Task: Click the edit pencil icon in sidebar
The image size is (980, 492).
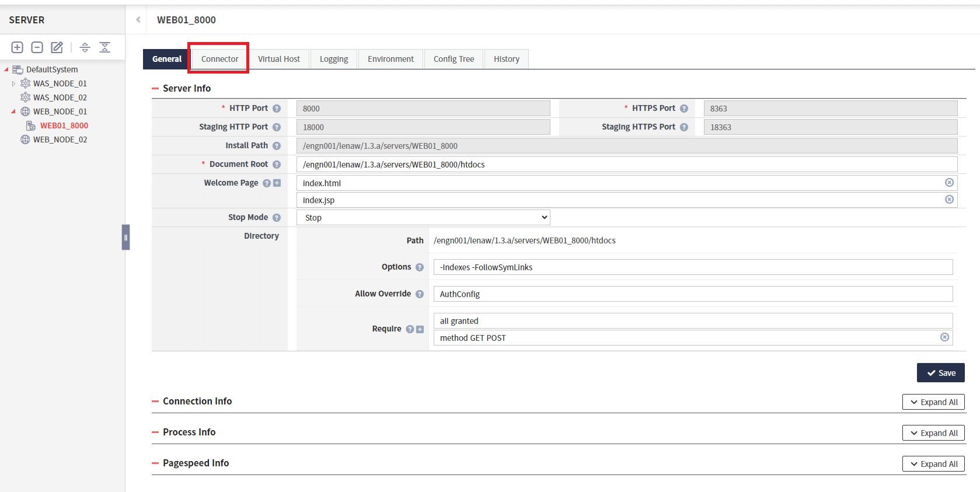Action: click(x=57, y=47)
